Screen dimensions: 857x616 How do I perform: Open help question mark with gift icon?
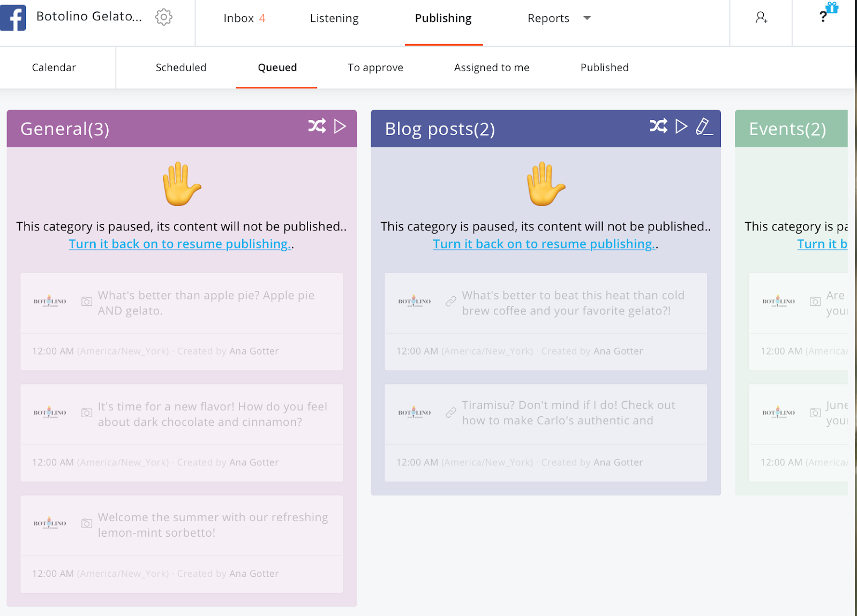[x=825, y=15]
